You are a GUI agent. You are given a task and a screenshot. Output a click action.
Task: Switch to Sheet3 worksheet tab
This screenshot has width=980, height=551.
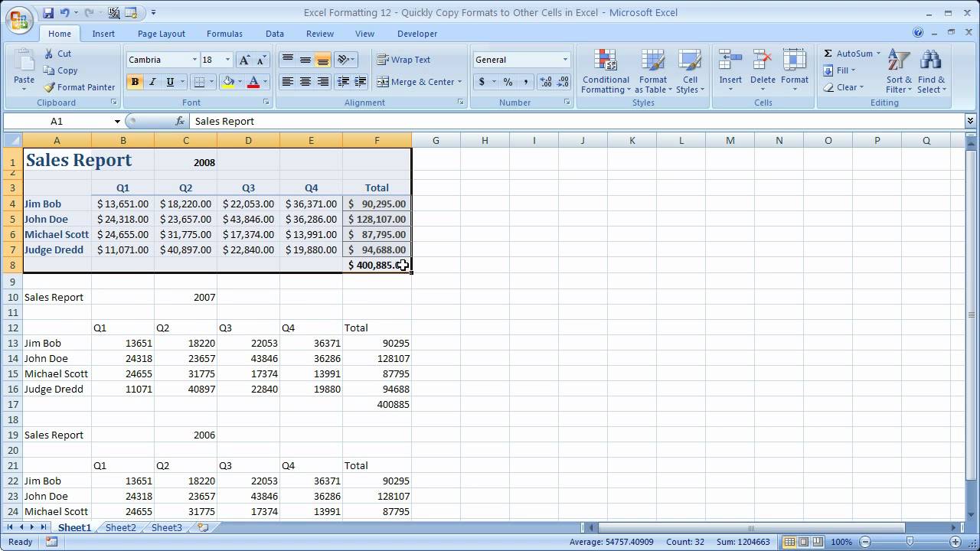[167, 527]
